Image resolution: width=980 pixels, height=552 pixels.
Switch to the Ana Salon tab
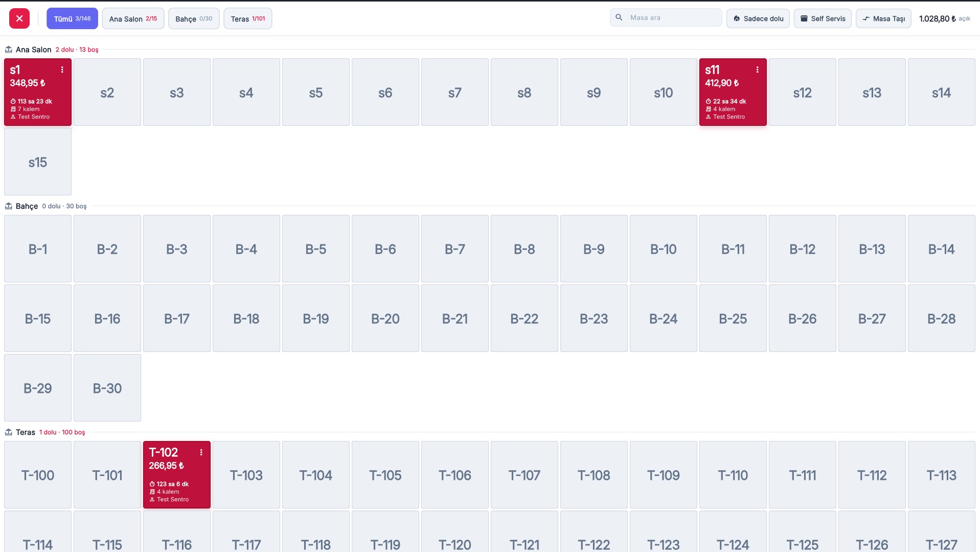(133, 18)
